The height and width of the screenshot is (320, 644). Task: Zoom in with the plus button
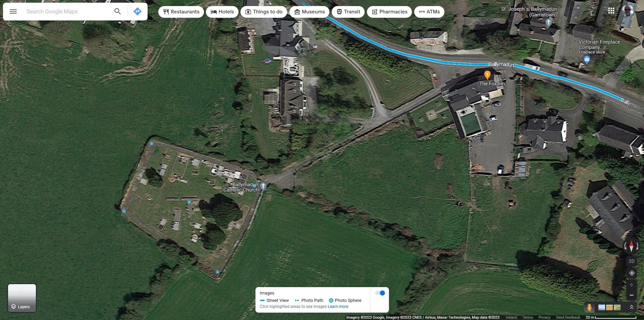632,285
